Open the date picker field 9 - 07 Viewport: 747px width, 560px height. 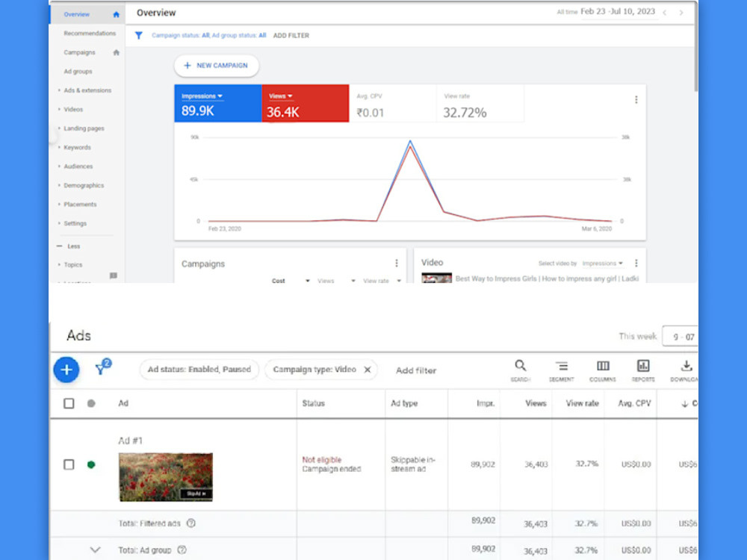[x=681, y=337]
